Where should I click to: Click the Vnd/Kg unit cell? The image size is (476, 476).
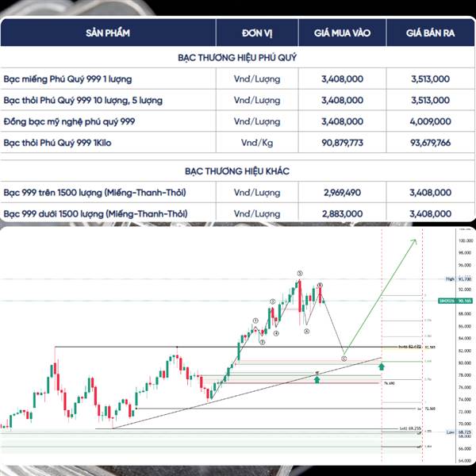(257, 143)
